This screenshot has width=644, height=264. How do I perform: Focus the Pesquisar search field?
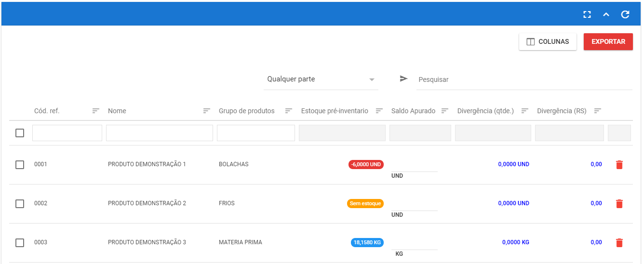(x=524, y=79)
